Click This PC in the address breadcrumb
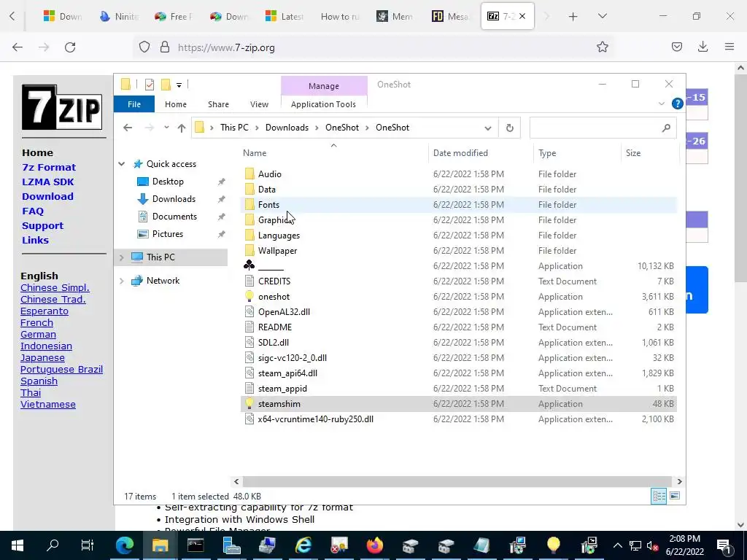The width and height of the screenshot is (747, 560). (234, 128)
